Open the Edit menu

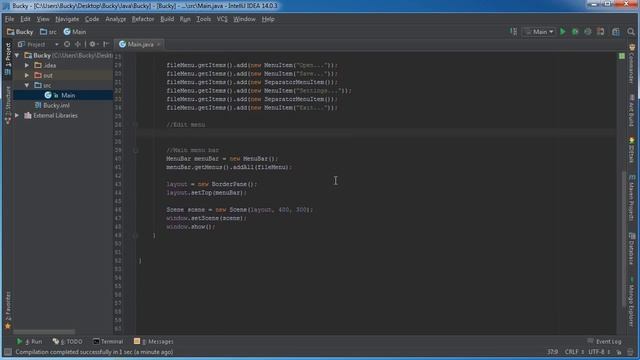point(25,19)
